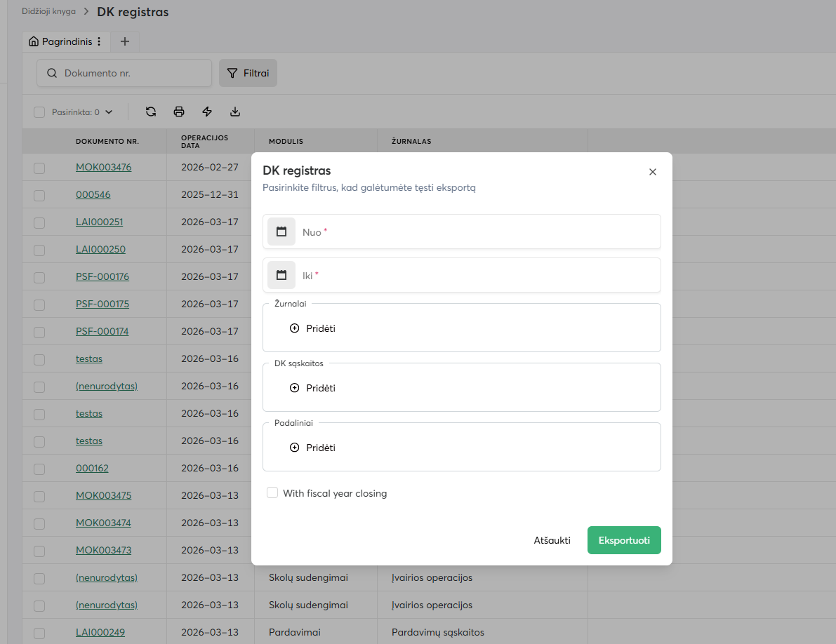
Task: Click the plus icon to add new tab
Action: point(125,41)
